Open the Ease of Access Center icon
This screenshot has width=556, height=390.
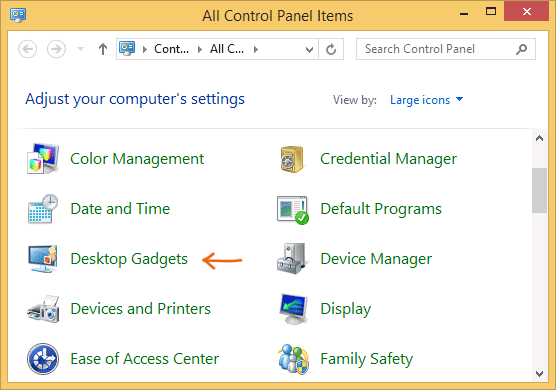(x=43, y=359)
